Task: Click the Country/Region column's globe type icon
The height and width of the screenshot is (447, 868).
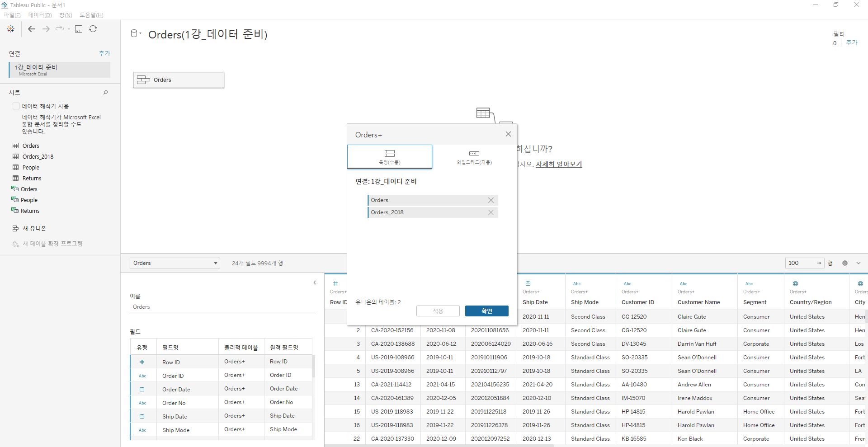Action: click(795, 283)
